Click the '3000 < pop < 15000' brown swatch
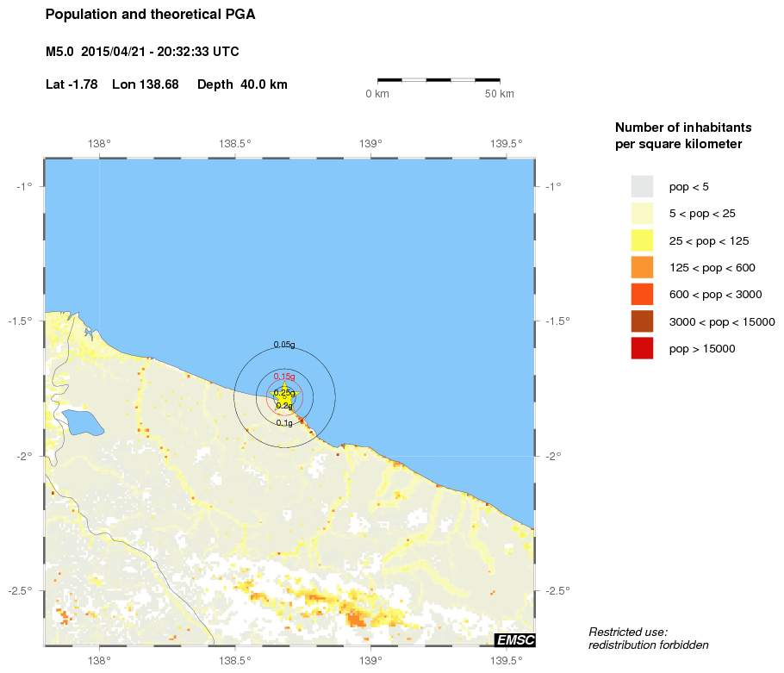Viewport: 784px width, 673px height. pos(642,321)
